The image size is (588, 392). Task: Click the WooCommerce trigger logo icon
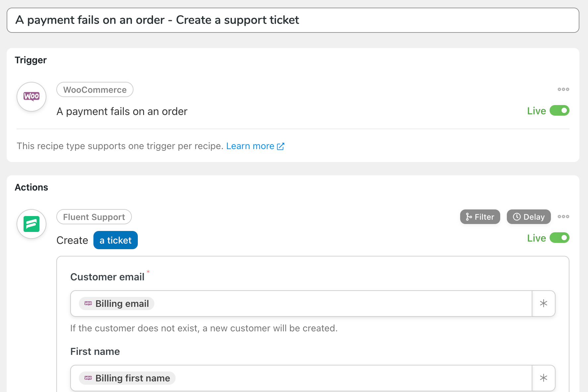31,97
